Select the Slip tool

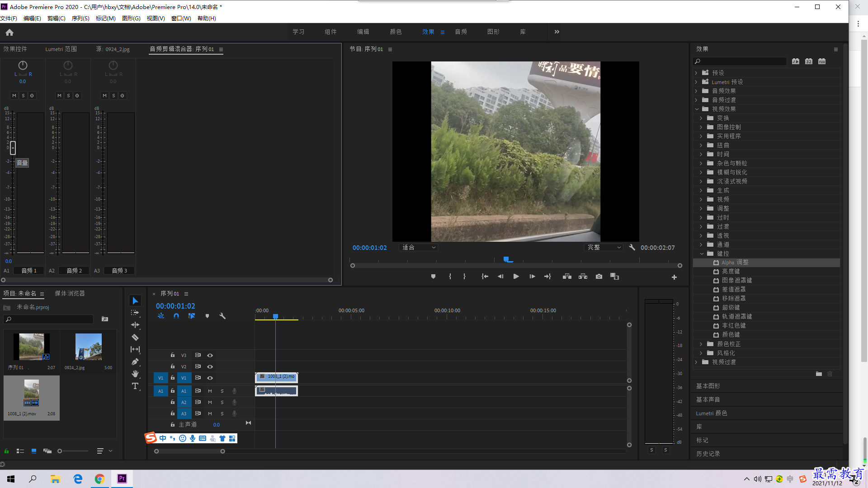pos(135,349)
